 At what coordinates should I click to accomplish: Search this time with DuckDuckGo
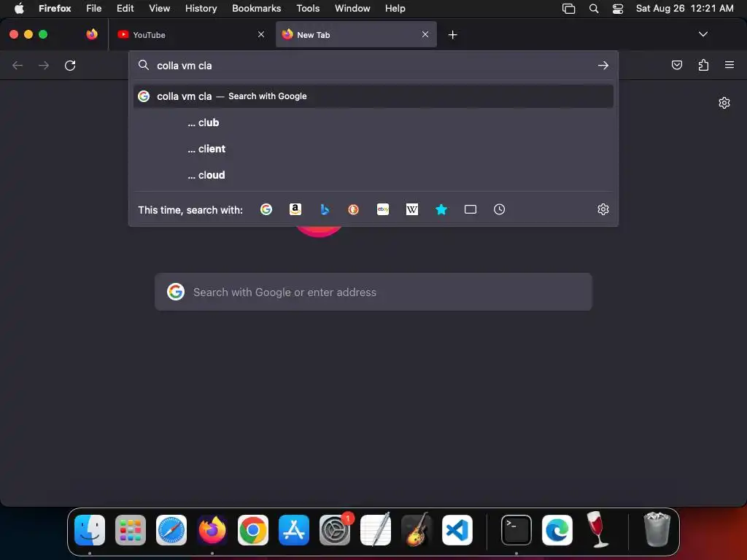coord(354,209)
